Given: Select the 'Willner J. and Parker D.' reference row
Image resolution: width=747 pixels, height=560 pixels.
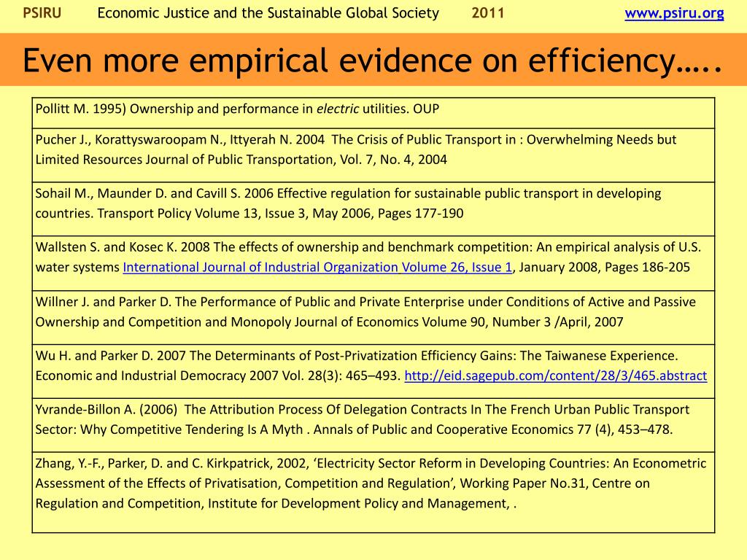Looking at the screenshot, I should pos(373,318).
